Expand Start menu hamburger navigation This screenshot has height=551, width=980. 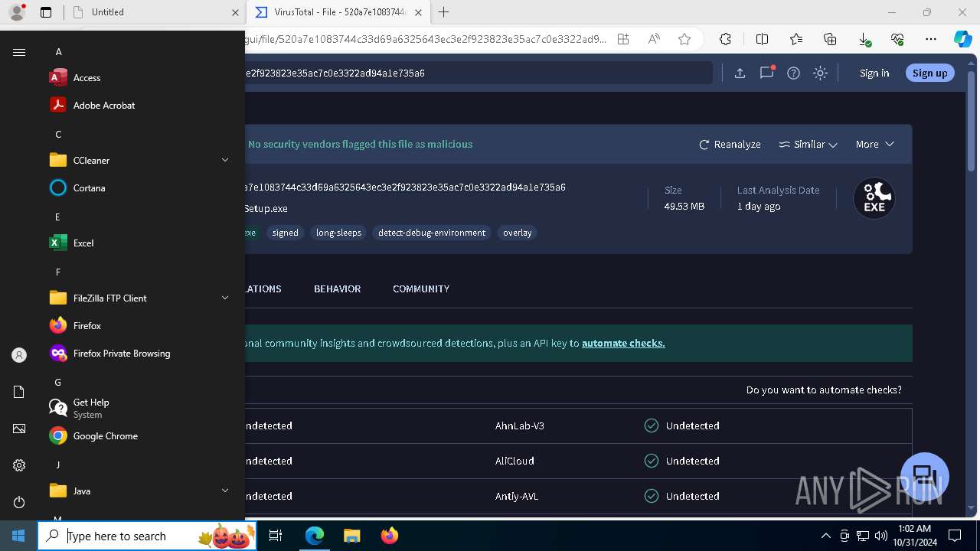[x=19, y=52]
